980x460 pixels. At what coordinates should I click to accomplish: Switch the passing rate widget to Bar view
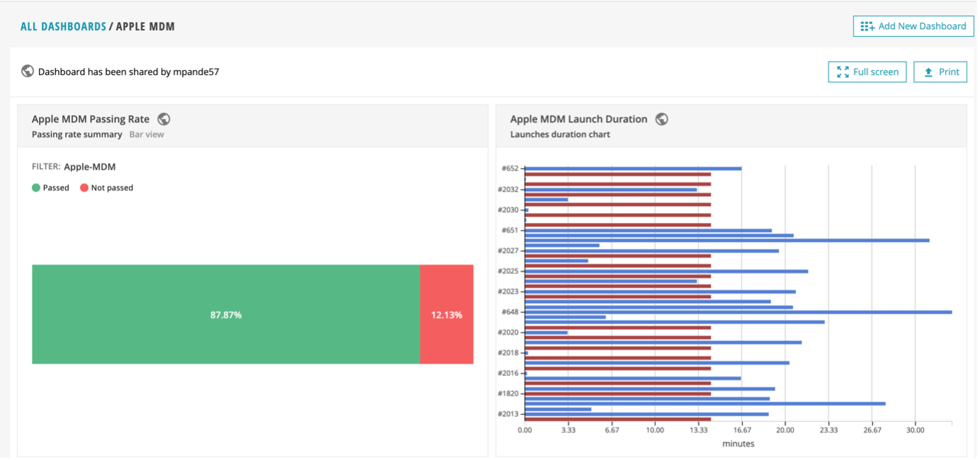[147, 134]
